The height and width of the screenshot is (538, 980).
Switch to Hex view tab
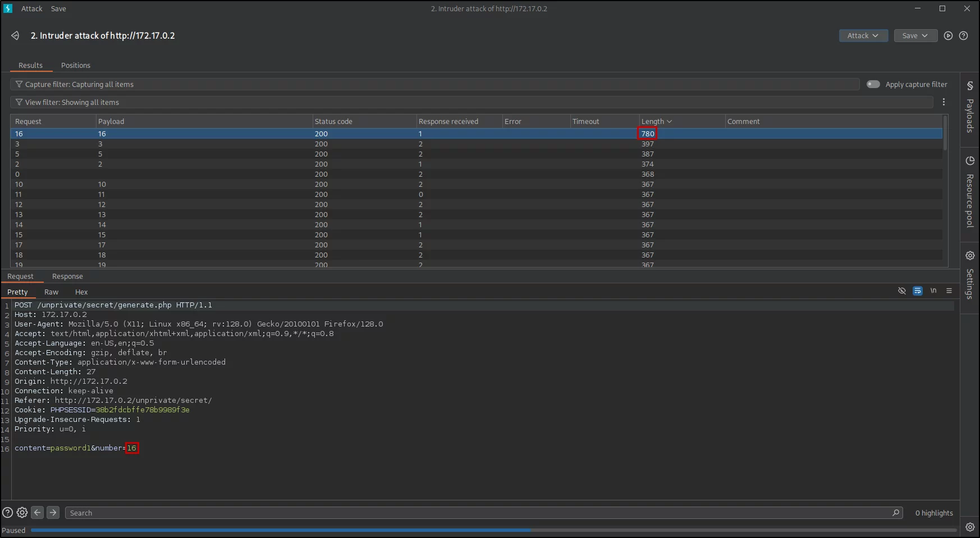tap(81, 292)
